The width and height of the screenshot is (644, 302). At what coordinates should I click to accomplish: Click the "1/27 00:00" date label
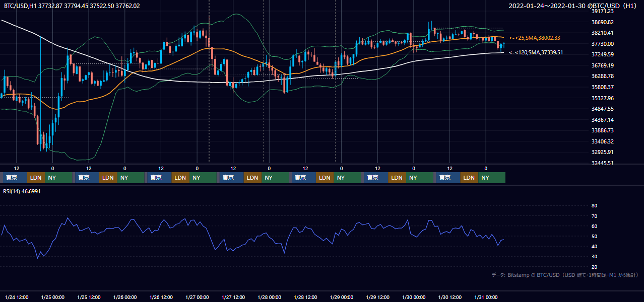197,297
